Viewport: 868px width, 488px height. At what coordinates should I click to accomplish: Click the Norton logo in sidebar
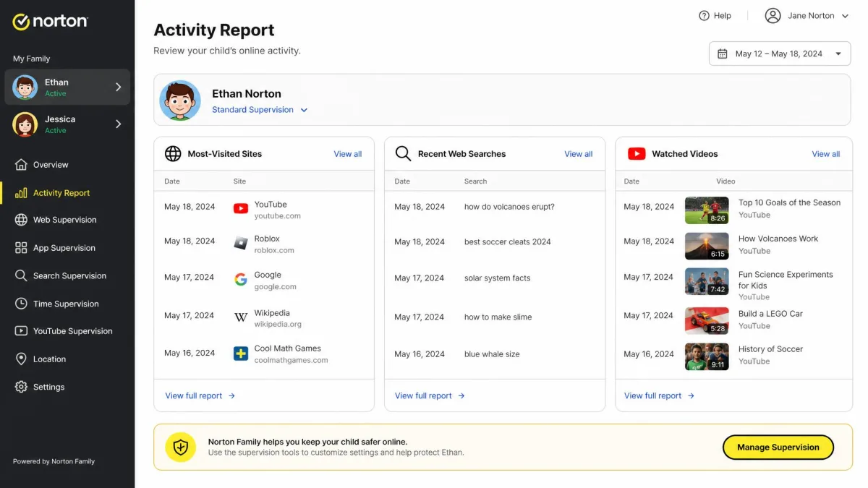[x=50, y=22]
